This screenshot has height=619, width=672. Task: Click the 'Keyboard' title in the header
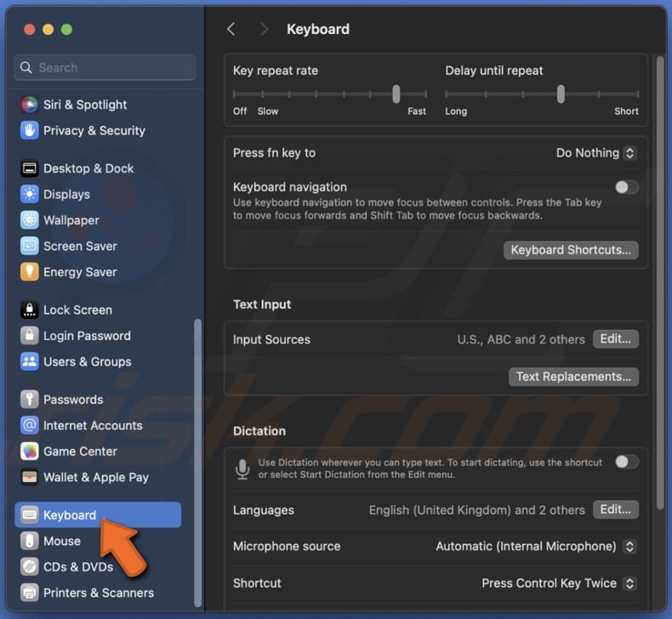(x=318, y=29)
